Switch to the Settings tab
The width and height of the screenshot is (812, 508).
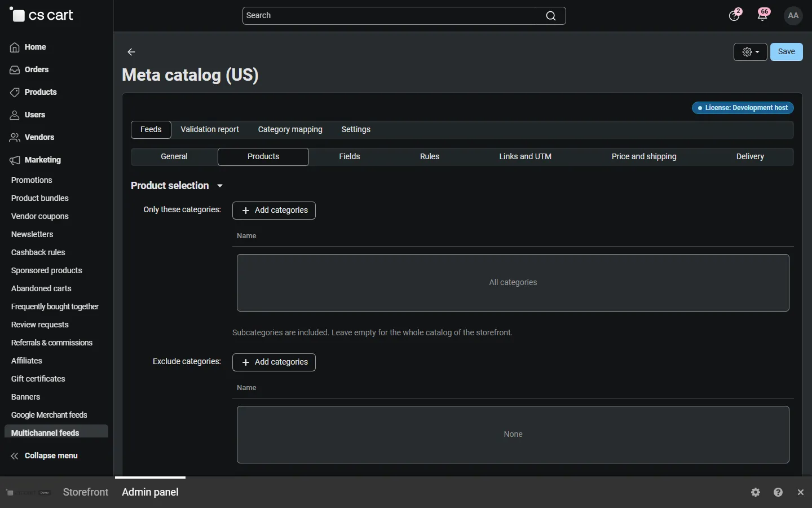tap(356, 130)
